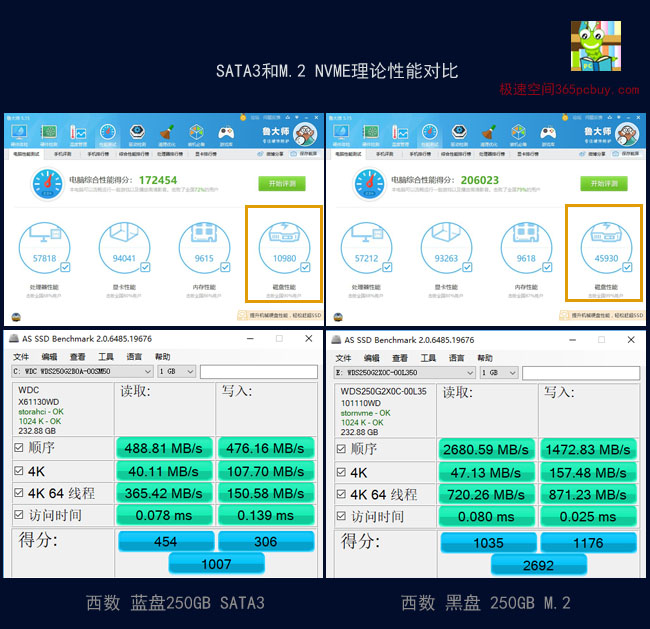Screen dimensions: 650x629
Task: Click the Ludashi mascot avatar in the 206023-score window
Action: (x=627, y=134)
